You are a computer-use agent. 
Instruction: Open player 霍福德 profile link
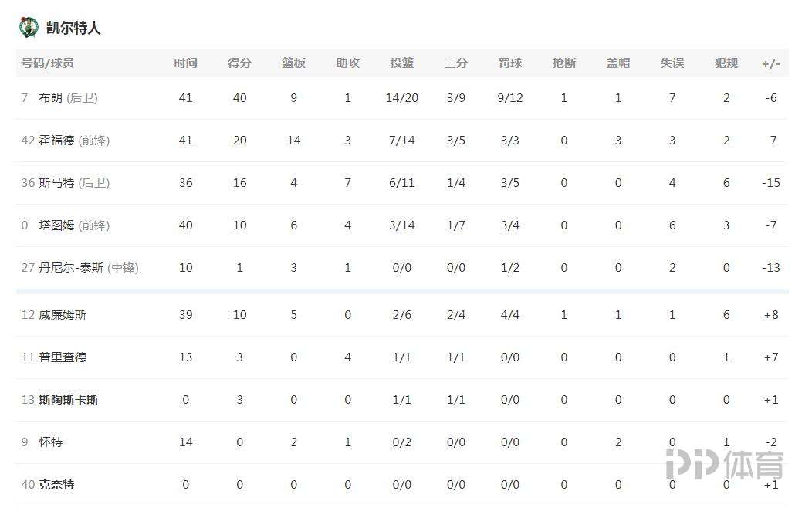click(x=56, y=141)
